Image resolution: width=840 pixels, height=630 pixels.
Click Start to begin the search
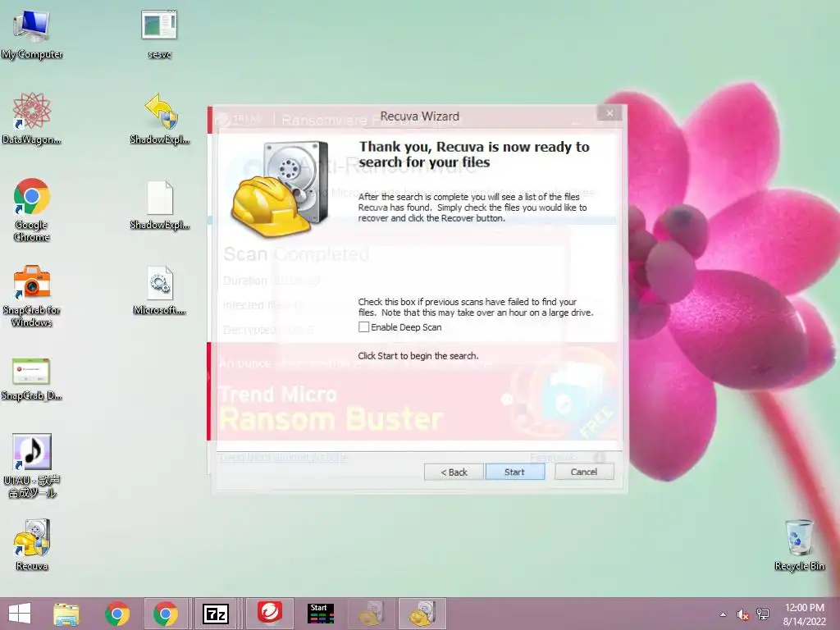(515, 472)
